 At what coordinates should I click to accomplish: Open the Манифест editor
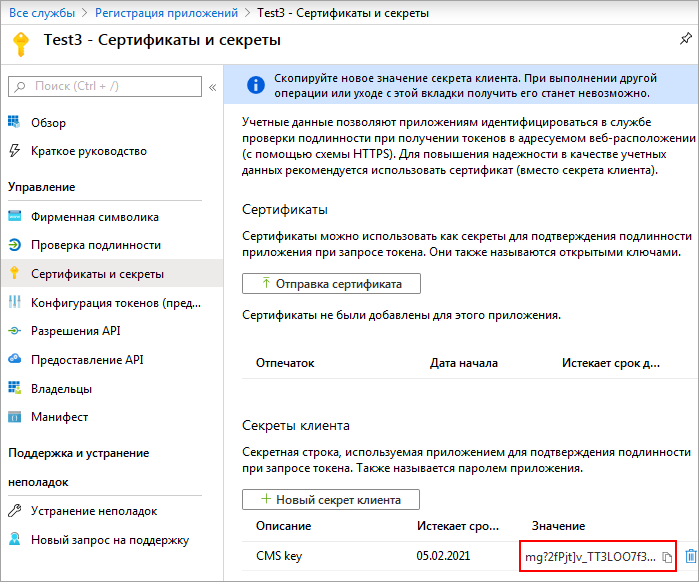pos(59,417)
